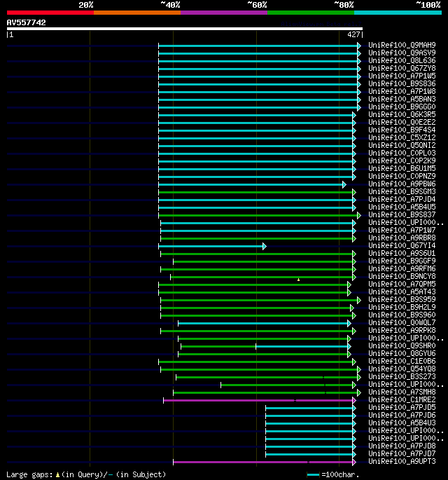Click the orange ~40% legend segment
448x480 pixels.
[x=137, y=13]
